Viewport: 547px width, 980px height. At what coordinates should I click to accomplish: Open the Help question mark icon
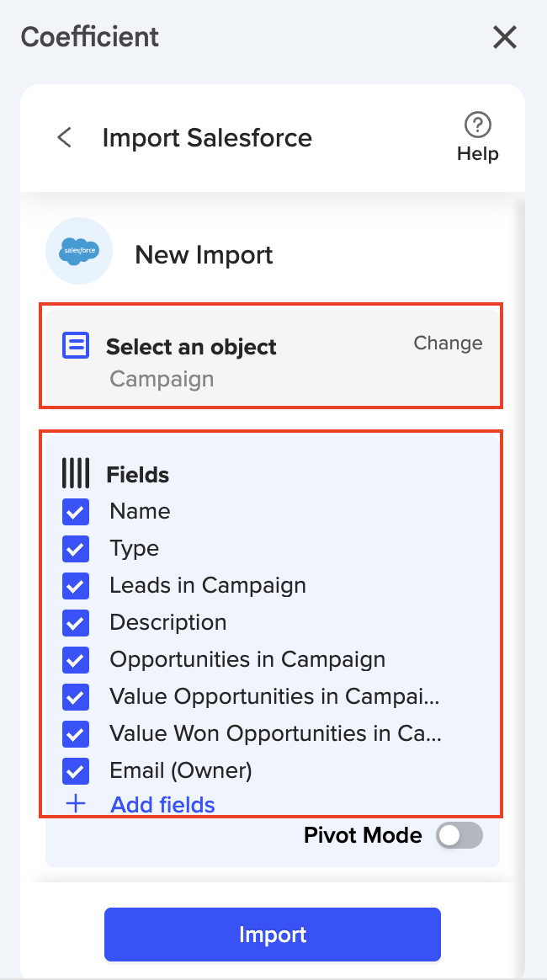tap(477, 125)
